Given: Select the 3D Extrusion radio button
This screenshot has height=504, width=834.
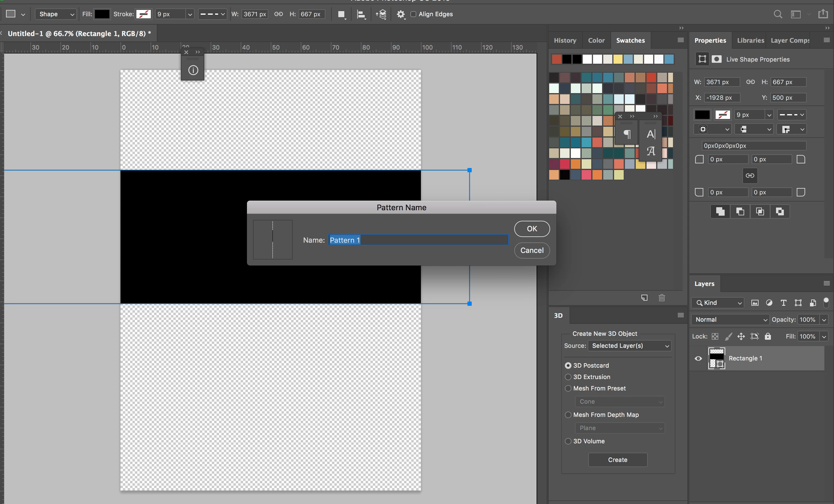Looking at the screenshot, I should click(x=568, y=377).
